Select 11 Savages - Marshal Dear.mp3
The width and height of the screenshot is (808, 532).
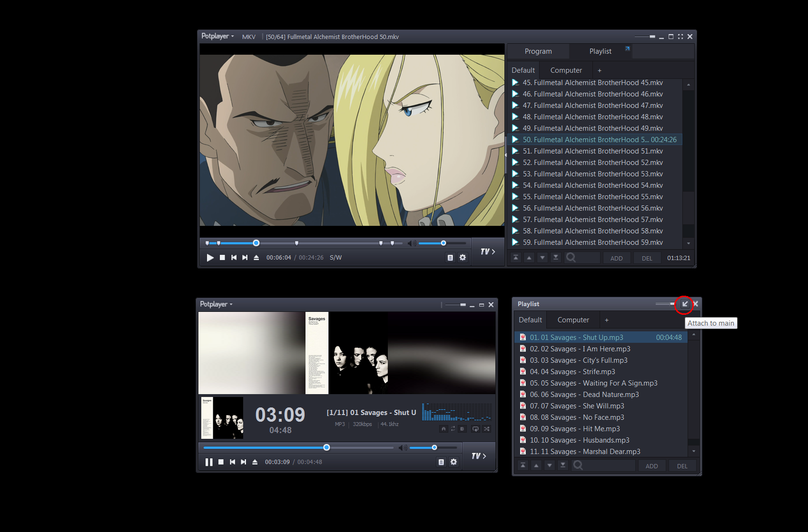602,452
